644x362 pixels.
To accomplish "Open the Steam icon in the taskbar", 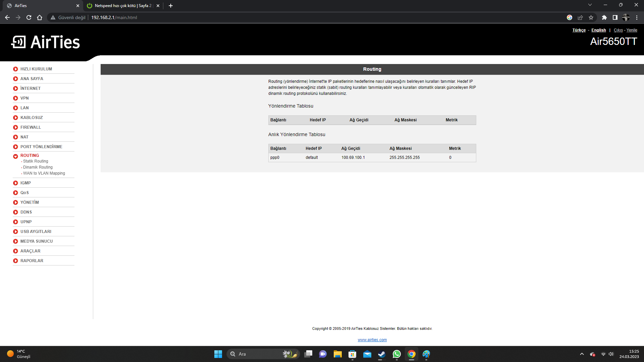I will (382, 354).
